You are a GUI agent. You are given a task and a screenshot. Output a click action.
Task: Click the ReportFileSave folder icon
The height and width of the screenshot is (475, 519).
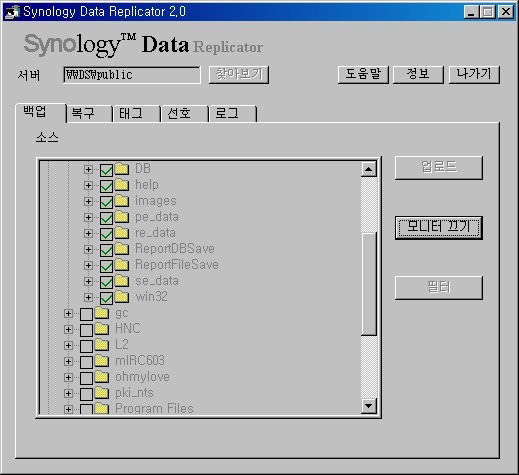pyautogui.click(x=122, y=265)
